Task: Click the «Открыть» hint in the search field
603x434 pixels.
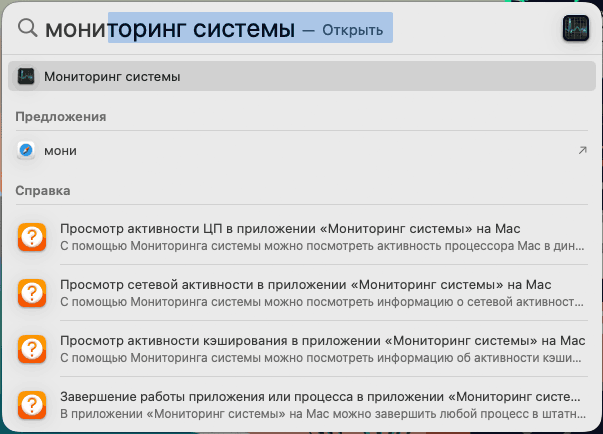Action: 352,30
